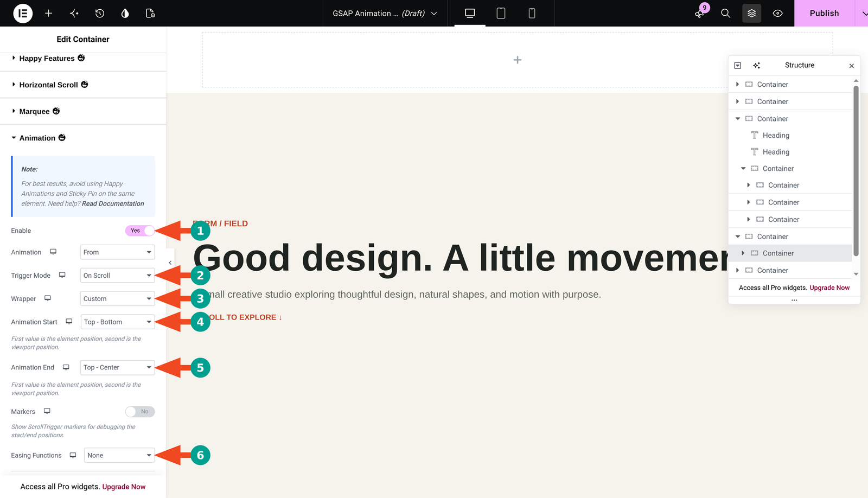Open the Wrapper dropdown
Image resolution: width=868 pixels, height=498 pixels.
coord(117,299)
